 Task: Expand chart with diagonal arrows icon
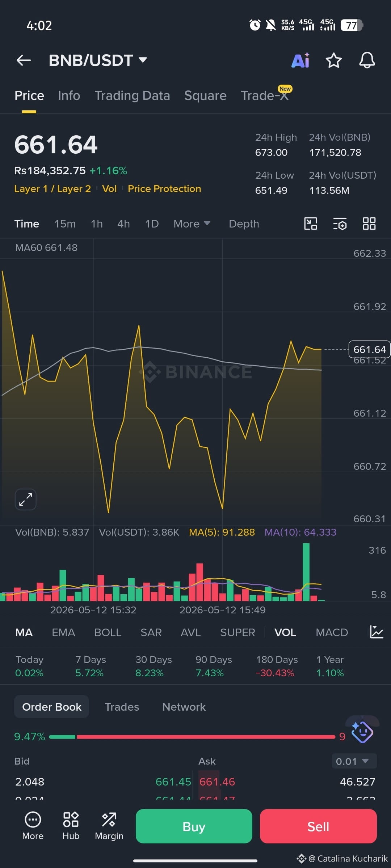[x=26, y=499]
